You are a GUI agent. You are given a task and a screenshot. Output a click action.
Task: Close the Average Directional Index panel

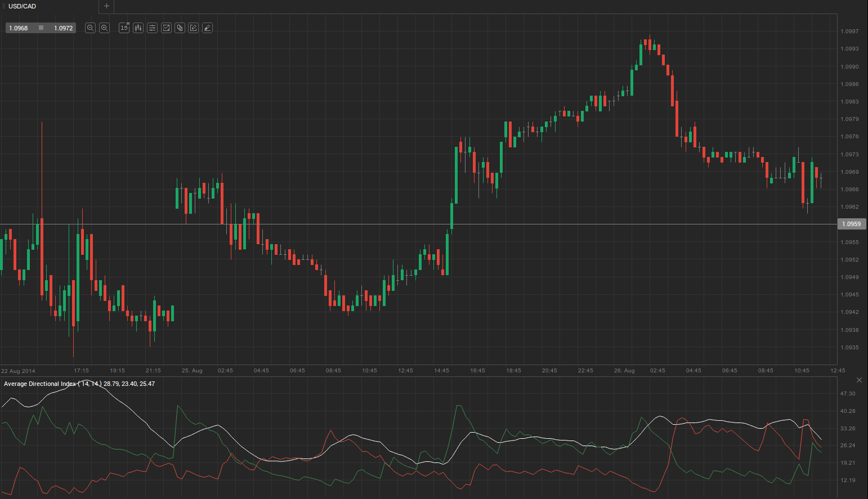(x=859, y=380)
